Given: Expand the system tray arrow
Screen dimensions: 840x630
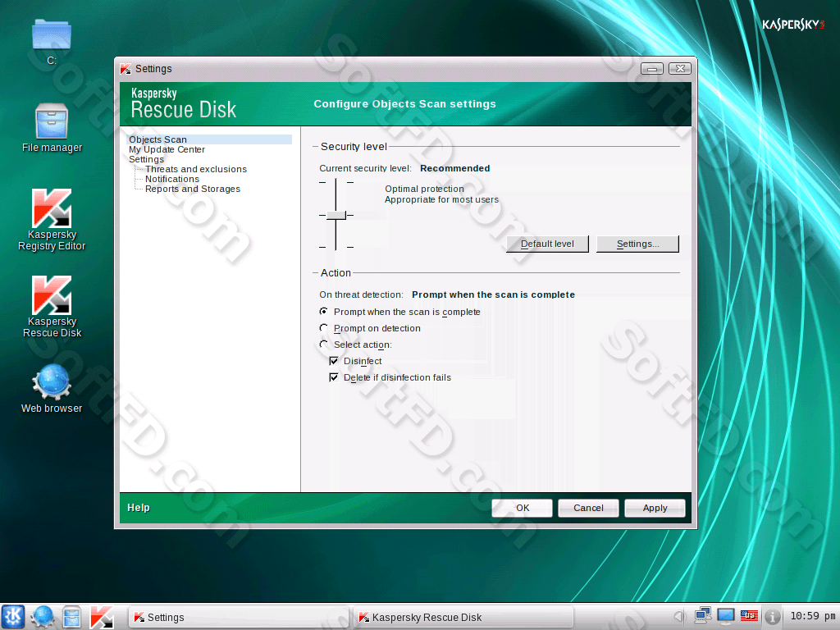Looking at the screenshot, I should click(x=678, y=617).
